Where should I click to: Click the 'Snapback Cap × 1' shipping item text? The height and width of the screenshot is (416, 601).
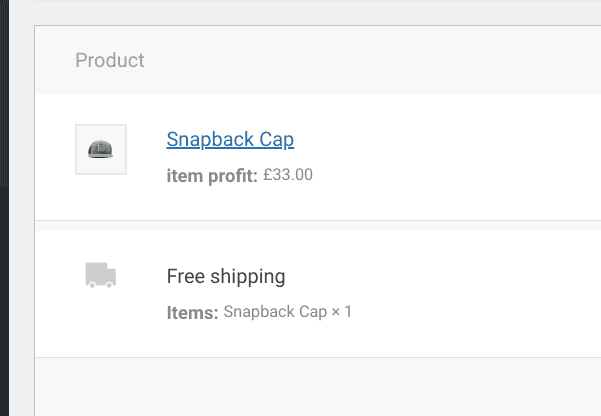(287, 312)
